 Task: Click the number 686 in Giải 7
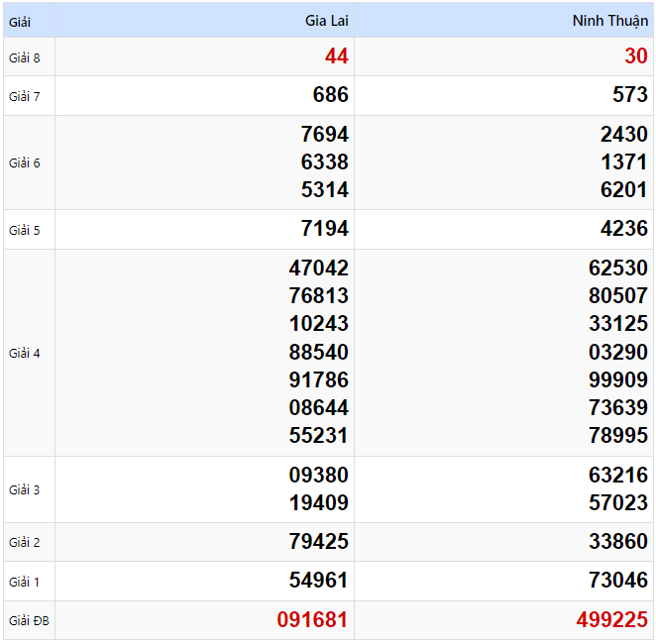click(330, 96)
